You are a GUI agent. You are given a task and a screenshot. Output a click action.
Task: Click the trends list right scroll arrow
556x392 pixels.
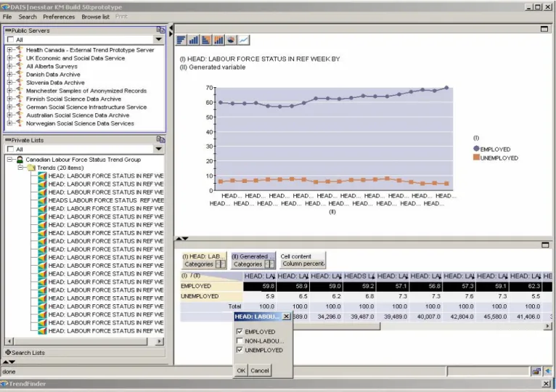(160, 341)
